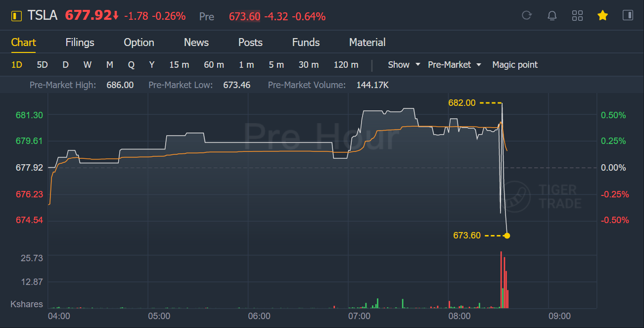This screenshot has width=644, height=328.
Task: Click the 681.30 price axis label
Action: pos(29,115)
